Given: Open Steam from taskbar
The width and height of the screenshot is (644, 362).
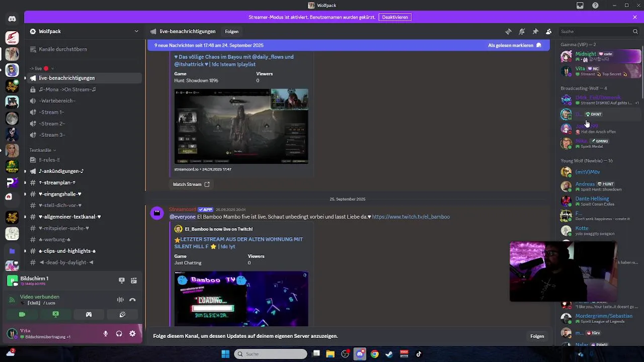Looking at the screenshot, I should point(389,354).
